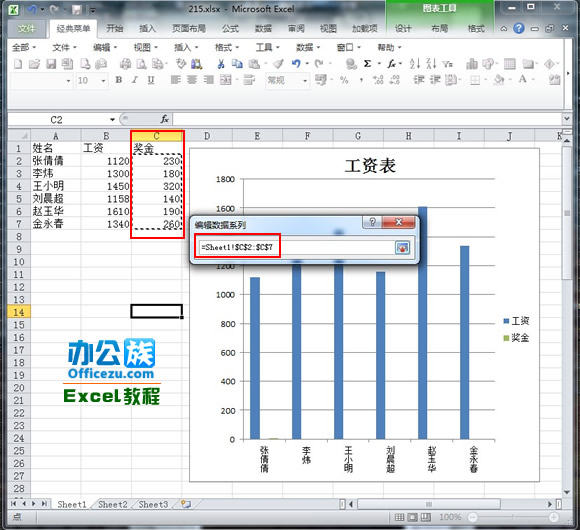Switch to Page Layout view in status bar

(412, 517)
